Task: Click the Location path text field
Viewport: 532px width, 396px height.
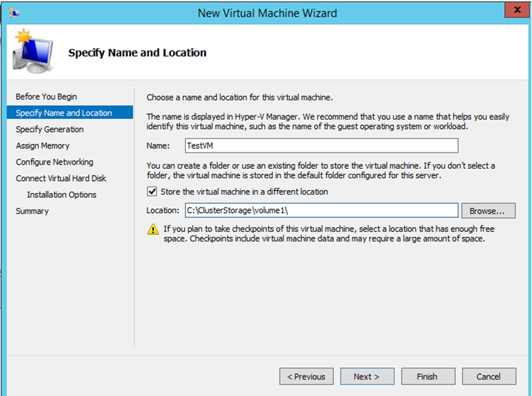Action: click(322, 210)
